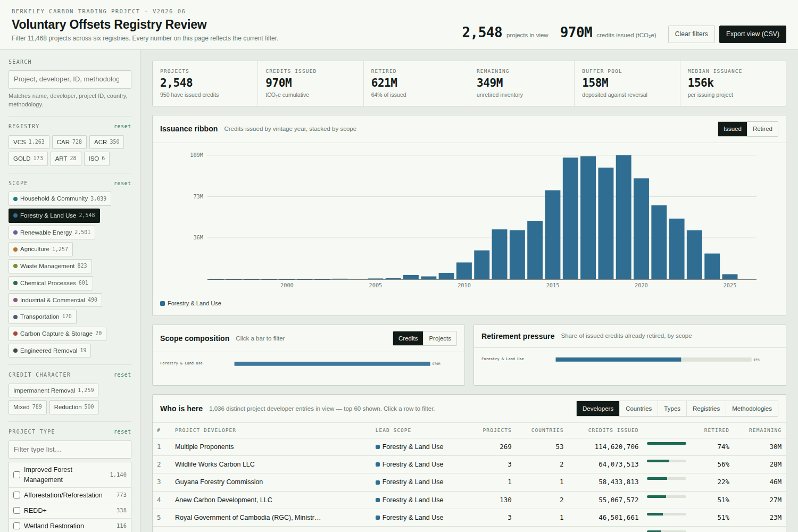Switch to the Methodologies tab
This screenshot has width=798, height=532.
(x=752, y=409)
